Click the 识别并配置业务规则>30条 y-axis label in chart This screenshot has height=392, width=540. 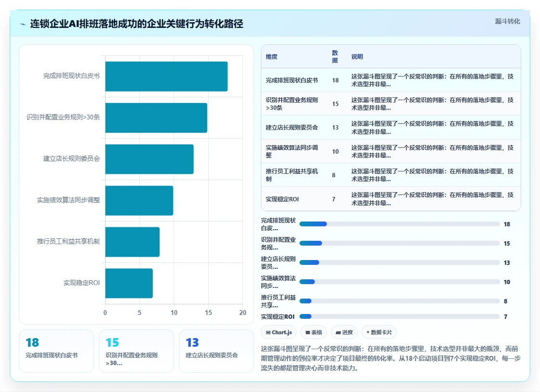63,117
